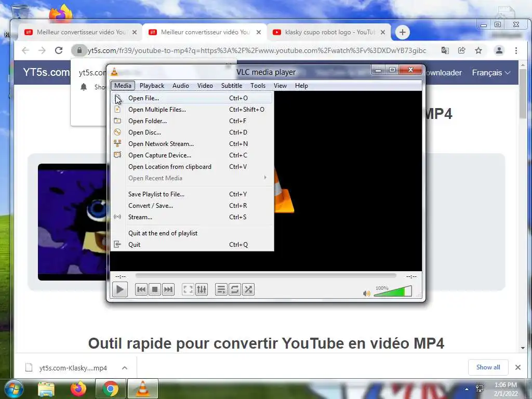Open the Help menu in VLC
Viewport: 532px width, 399px height.
301,86
